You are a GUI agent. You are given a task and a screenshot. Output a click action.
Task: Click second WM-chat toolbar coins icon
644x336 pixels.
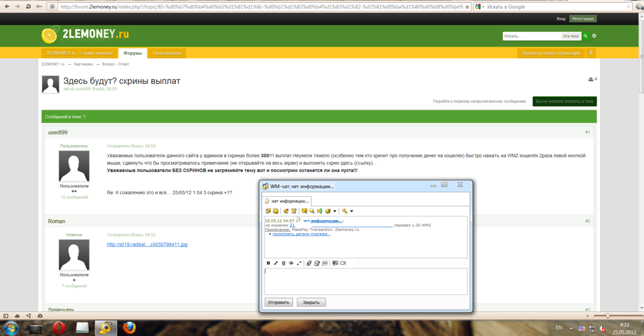click(275, 211)
